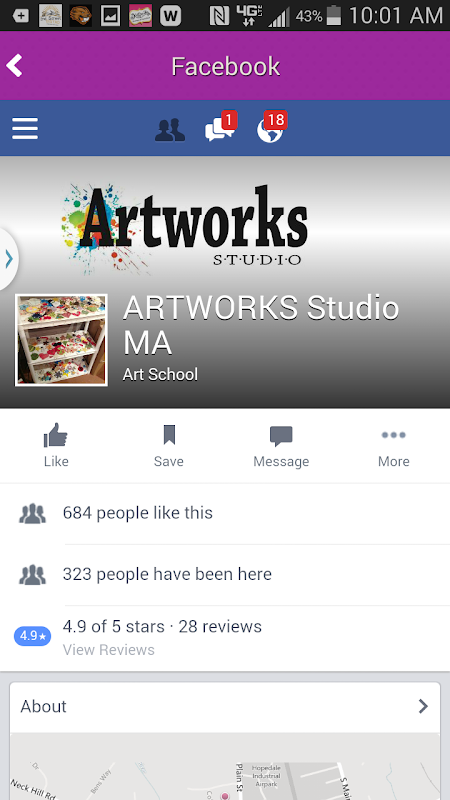Open the More options menu
450x800 pixels.
[393, 445]
